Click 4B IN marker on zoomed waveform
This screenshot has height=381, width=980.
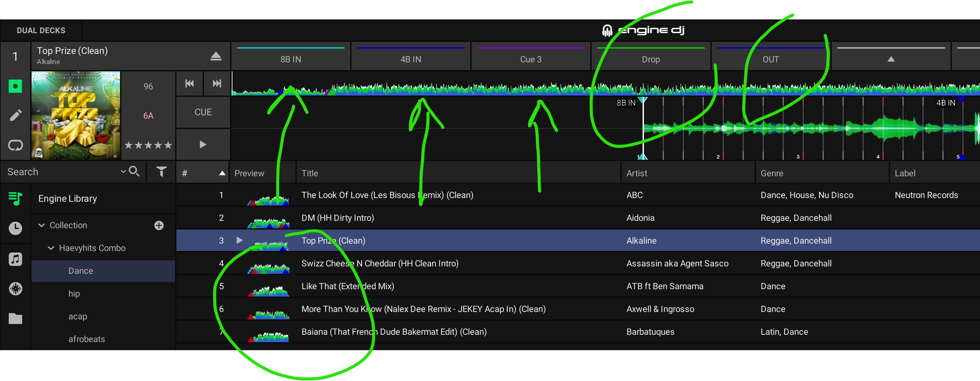(x=945, y=103)
